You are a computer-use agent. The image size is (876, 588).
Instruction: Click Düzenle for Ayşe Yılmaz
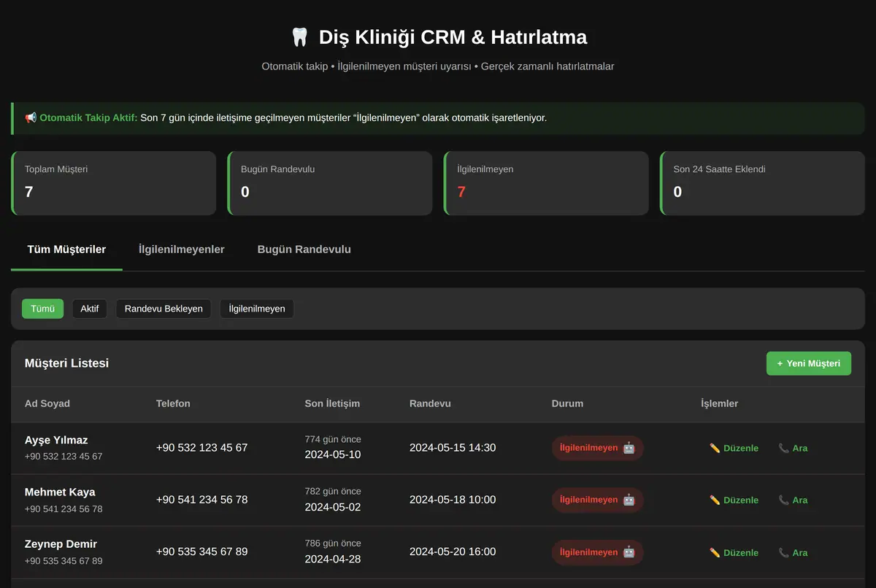[x=734, y=448]
